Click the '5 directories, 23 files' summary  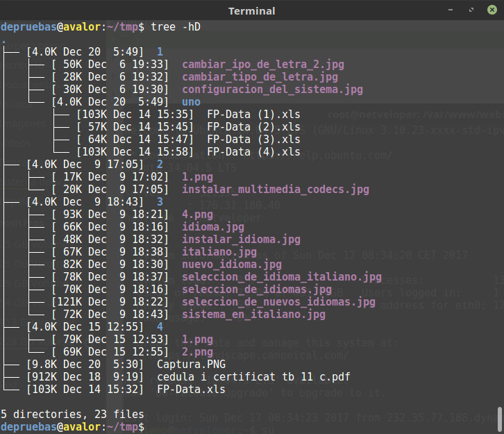[72, 415]
